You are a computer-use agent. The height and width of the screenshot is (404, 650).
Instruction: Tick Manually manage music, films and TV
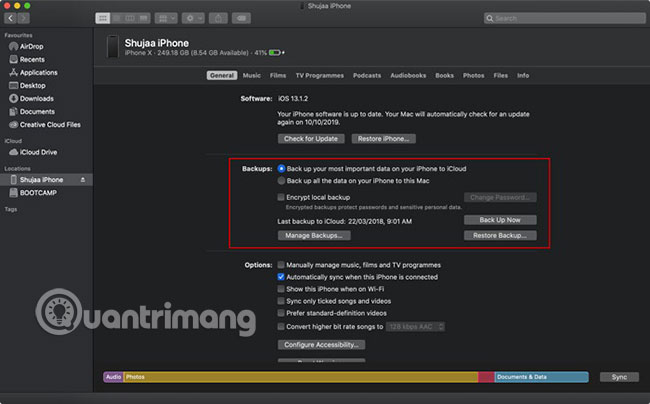(x=281, y=265)
